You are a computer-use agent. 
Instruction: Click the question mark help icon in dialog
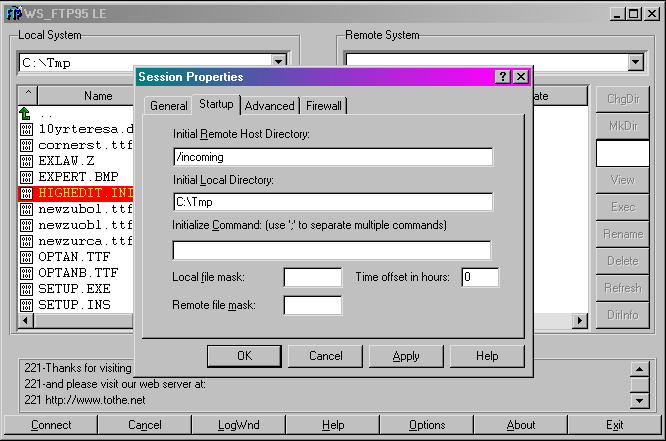(x=502, y=76)
